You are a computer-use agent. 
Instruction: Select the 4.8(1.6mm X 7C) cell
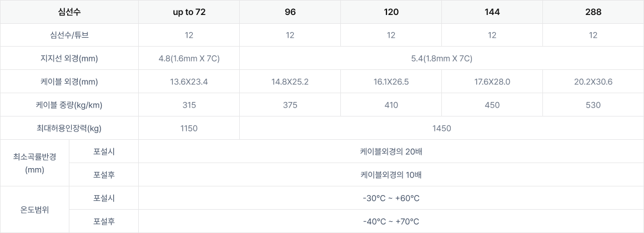(x=189, y=58)
